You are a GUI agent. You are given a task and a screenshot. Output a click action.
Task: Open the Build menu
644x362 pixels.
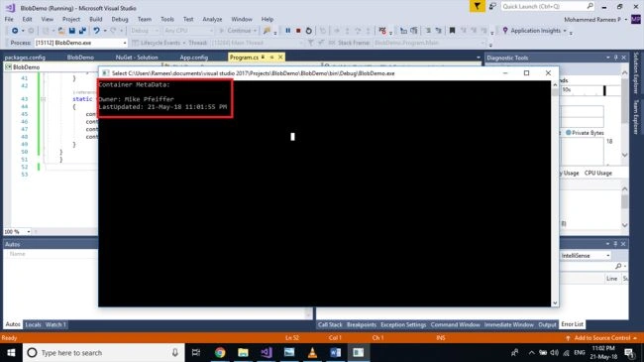click(96, 19)
